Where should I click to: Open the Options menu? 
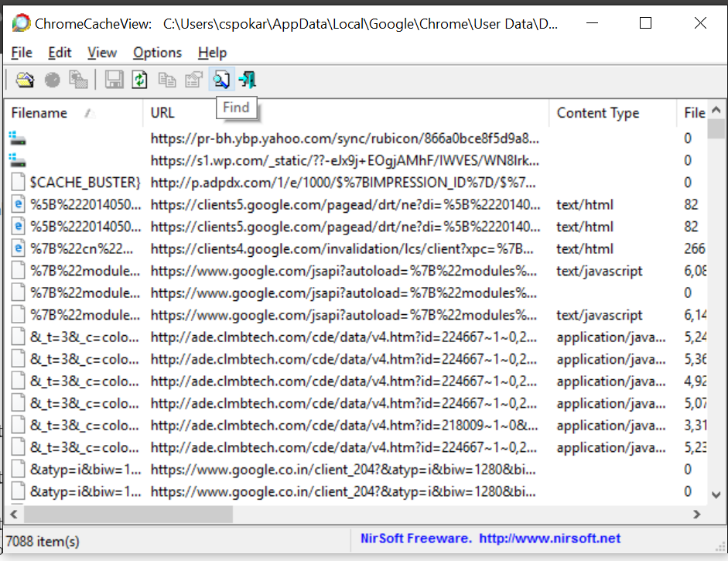157,53
